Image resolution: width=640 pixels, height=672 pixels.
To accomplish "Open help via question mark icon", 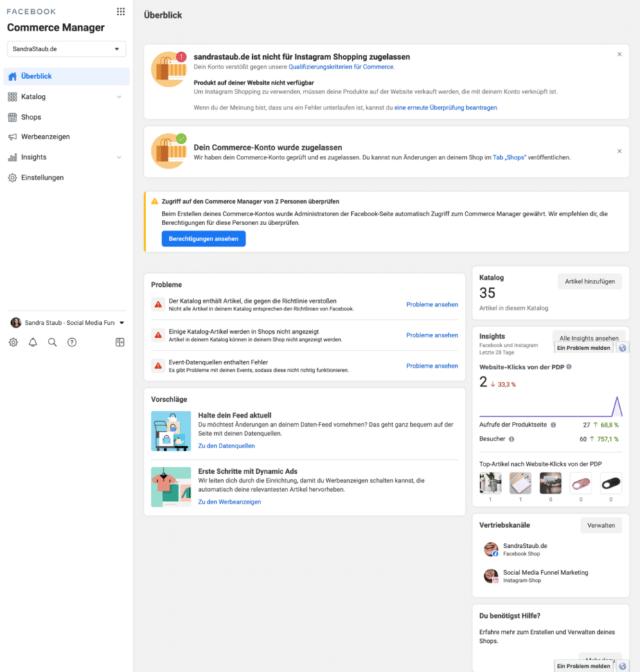I will coord(72,342).
